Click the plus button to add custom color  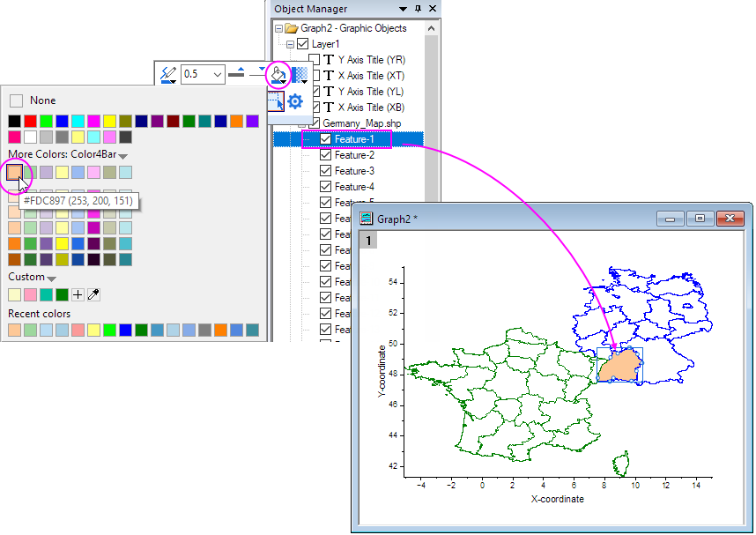tap(78, 294)
